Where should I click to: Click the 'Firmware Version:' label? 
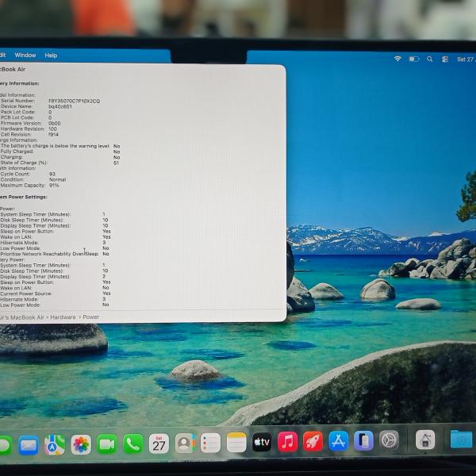tap(21, 123)
